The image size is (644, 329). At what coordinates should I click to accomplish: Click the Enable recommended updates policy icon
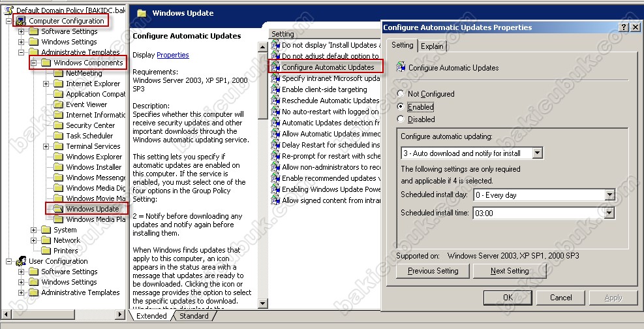[275, 178]
